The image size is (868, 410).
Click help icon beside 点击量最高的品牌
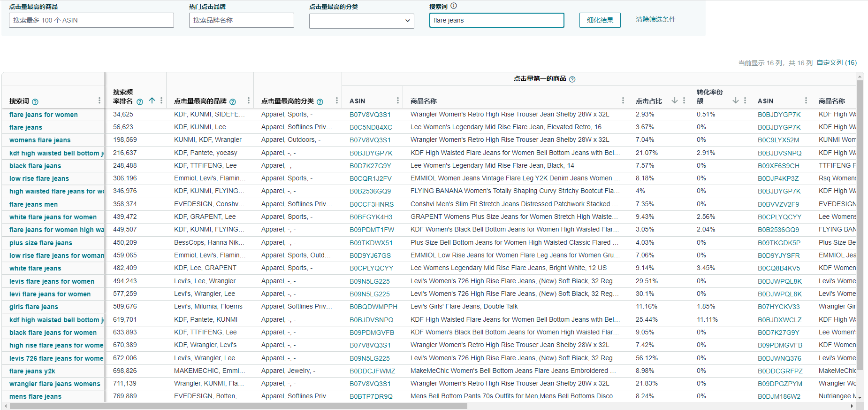tap(233, 101)
